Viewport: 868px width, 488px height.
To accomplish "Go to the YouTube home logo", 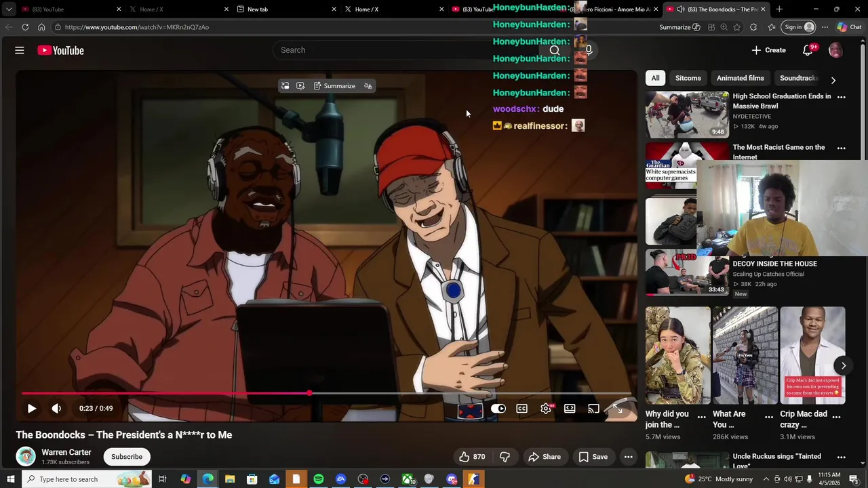I will (x=60, y=50).
